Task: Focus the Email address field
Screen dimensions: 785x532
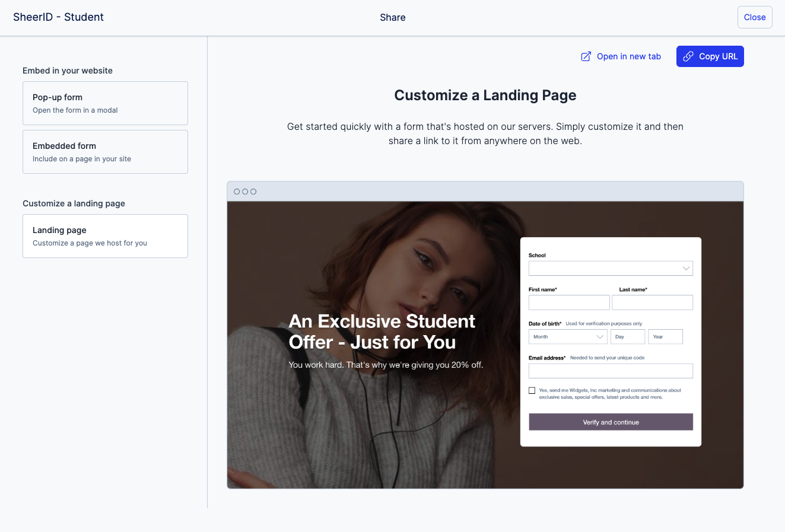Action: point(611,371)
